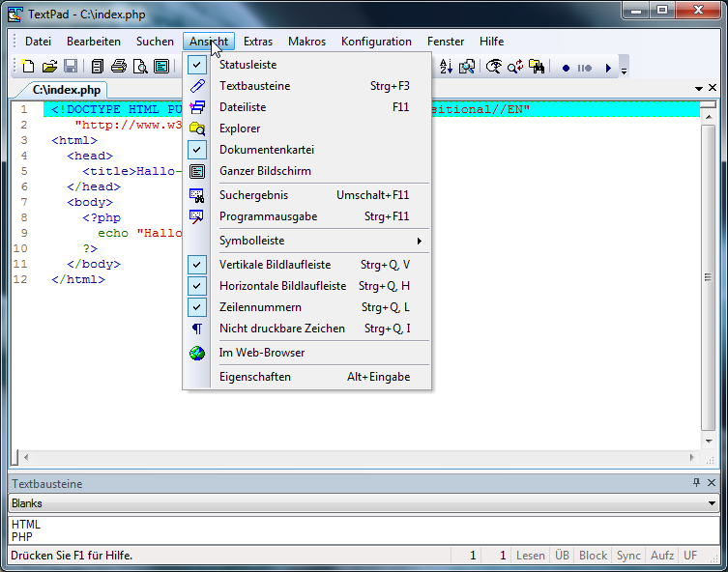Viewport: 728px width, 572px height.
Task: Toggle the Horizontale Bildlaufleiste checkmark
Action: tap(197, 286)
